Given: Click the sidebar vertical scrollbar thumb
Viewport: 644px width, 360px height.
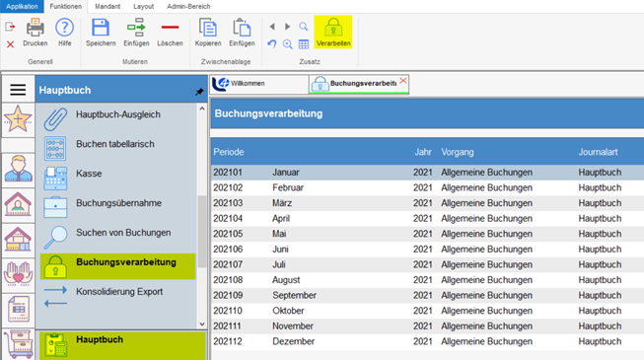Looking at the screenshot, I should pyautogui.click(x=202, y=231).
